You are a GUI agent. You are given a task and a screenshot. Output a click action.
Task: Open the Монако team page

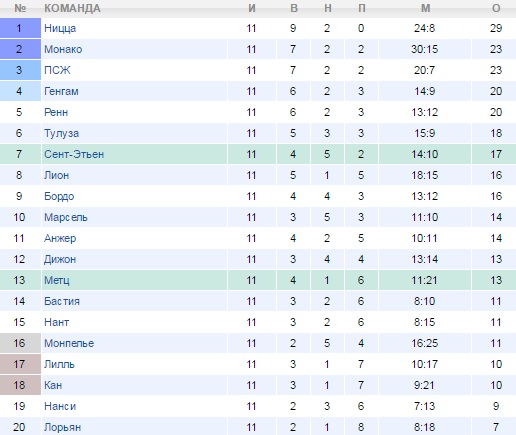pos(63,49)
